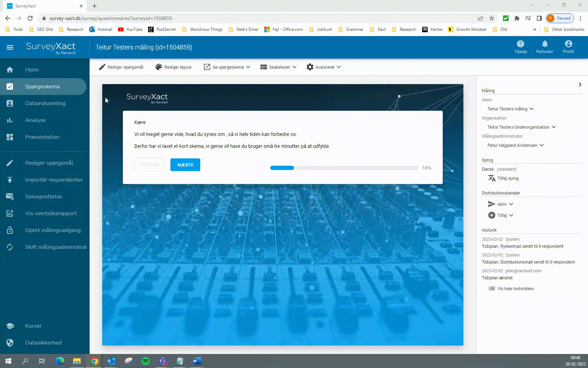The image size is (588, 368).
Task: Open Spotify from the taskbar
Action: (145, 361)
